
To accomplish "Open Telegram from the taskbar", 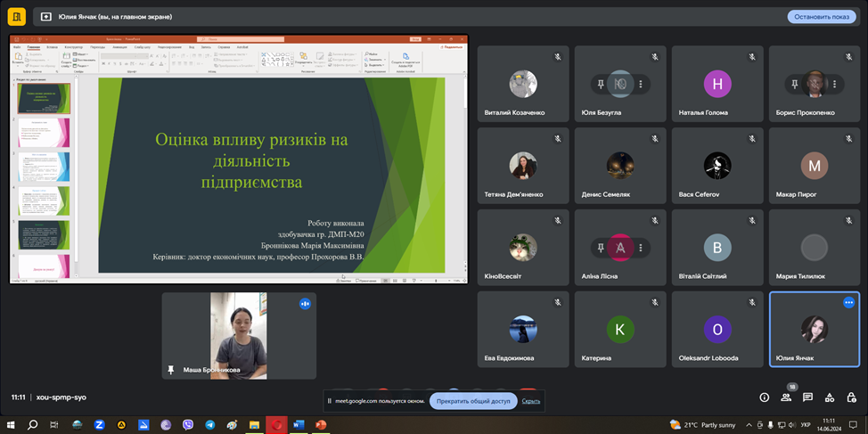I will pos(210,424).
